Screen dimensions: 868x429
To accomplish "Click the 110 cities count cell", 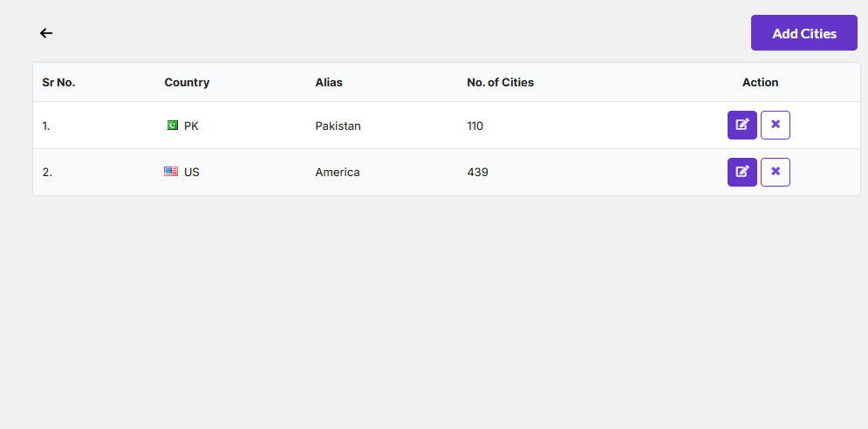I will [x=475, y=126].
